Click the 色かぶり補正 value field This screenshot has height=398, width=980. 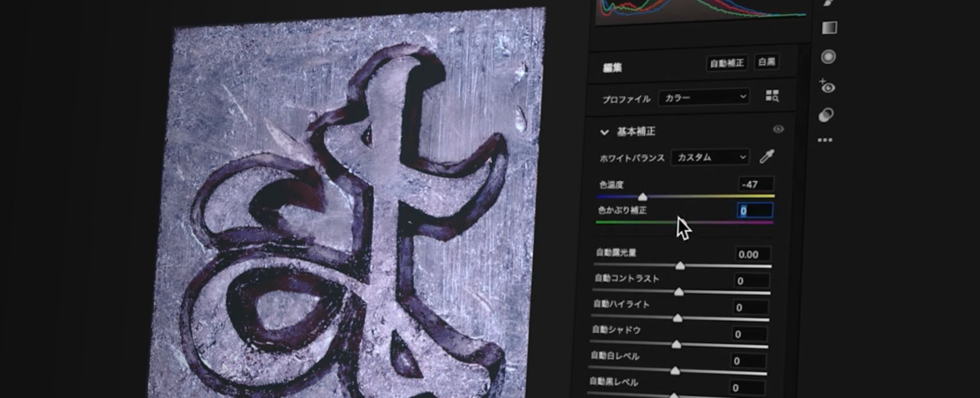755,211
